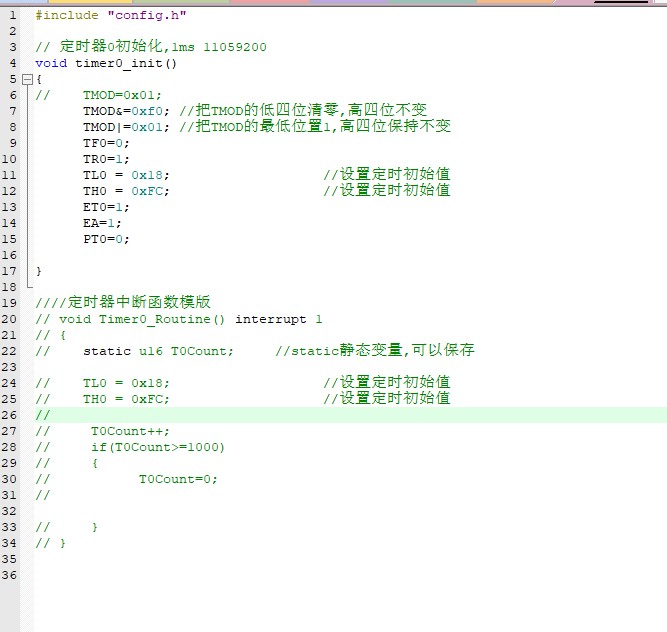The width and height of the screenshot is (667, 632).
Task: Click the comment on line 11
Action: click(x=387, y=174)
